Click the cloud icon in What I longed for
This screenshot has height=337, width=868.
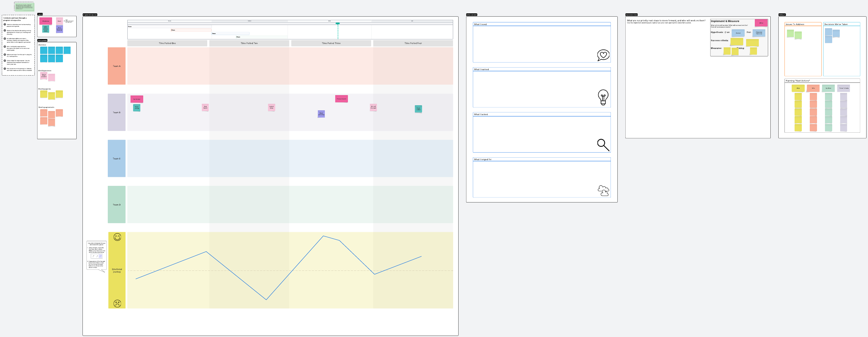pos(603,191)
